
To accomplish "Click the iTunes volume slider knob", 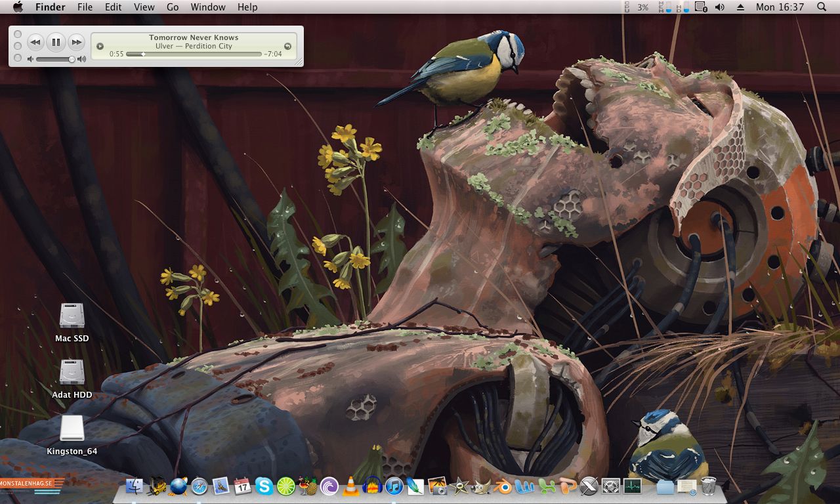I will tap(72, 59).
